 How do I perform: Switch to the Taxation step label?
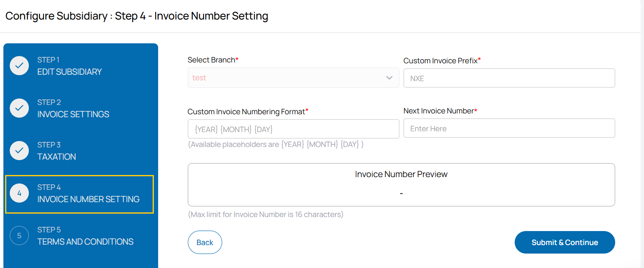(57, 157)
